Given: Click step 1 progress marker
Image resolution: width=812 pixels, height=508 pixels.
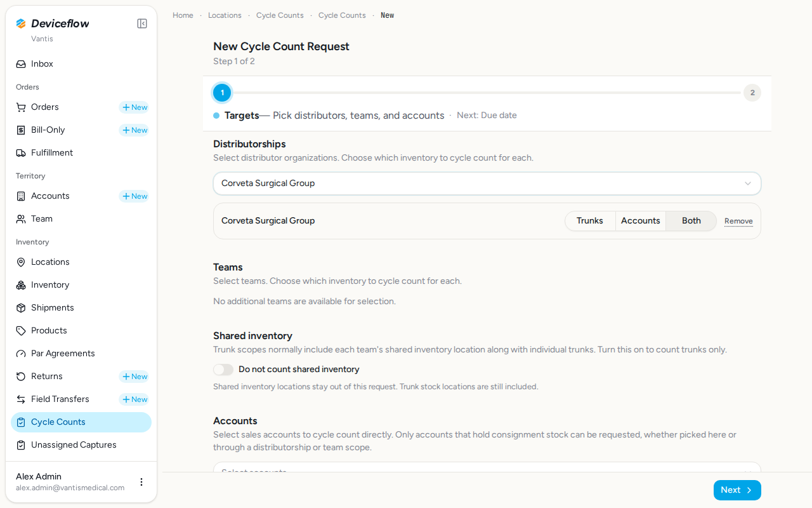Looking at the screenshot, I should coord(222,93).
